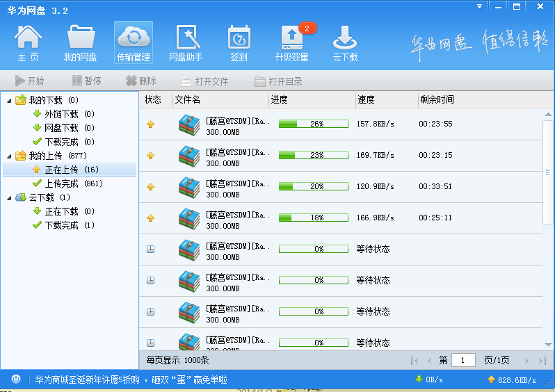The width and height of the screenshot is (555, 392).
Task: Click the scrollbar down arrow in file list
Action: tap(548, 345)
